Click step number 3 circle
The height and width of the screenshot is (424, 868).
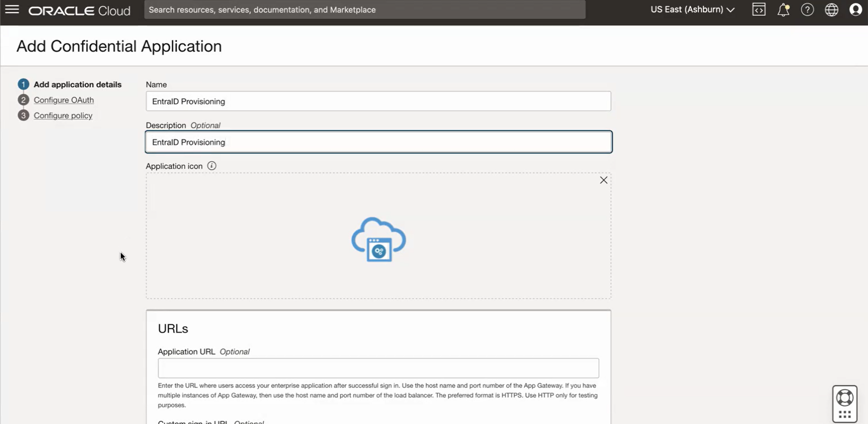point(23,115)
